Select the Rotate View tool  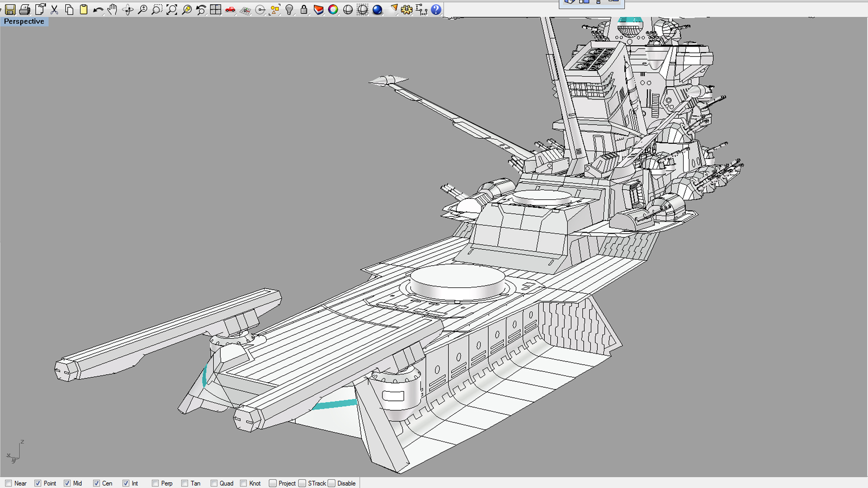click(128, 9)
